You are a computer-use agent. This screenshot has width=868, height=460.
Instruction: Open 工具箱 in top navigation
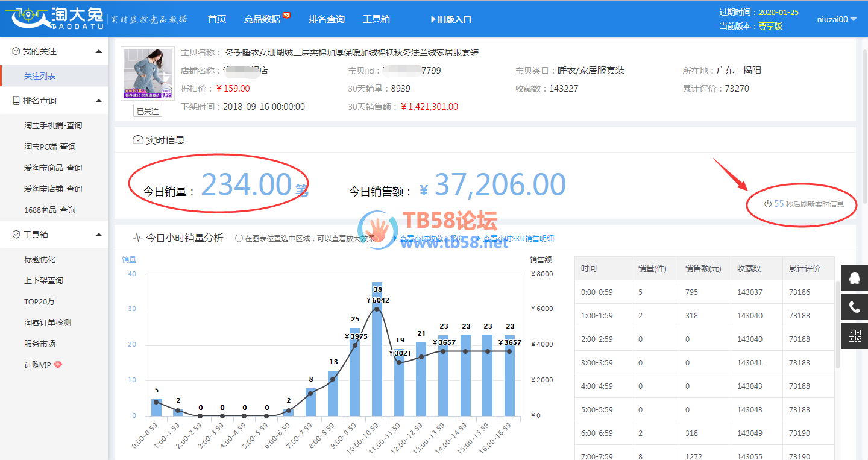376,19
